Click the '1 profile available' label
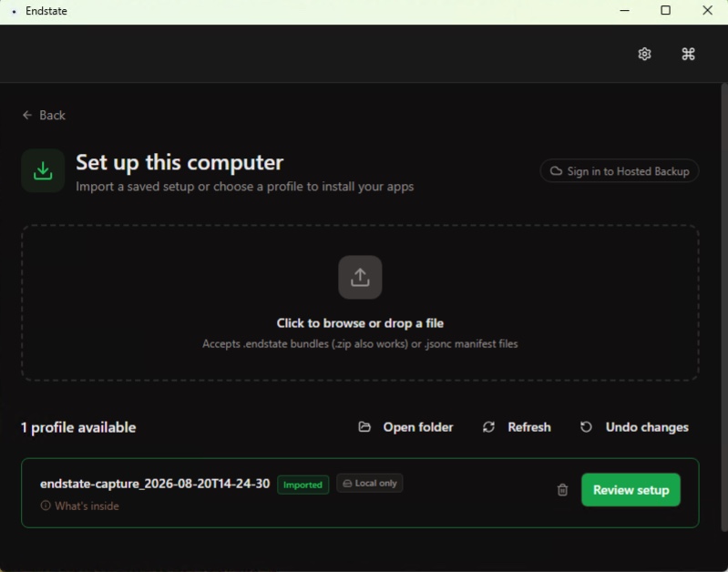The width and height of the screenshot is (728, 572). click(78, 427)
